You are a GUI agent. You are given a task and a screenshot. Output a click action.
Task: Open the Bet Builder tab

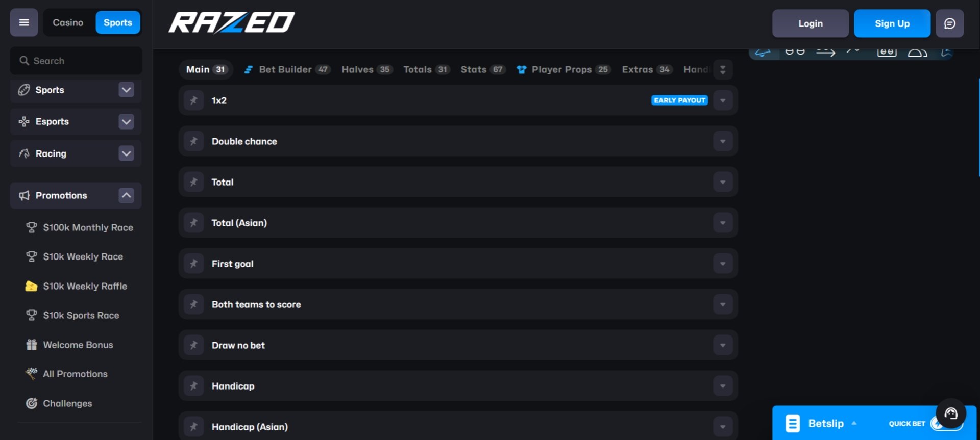(x=287, y=69)
